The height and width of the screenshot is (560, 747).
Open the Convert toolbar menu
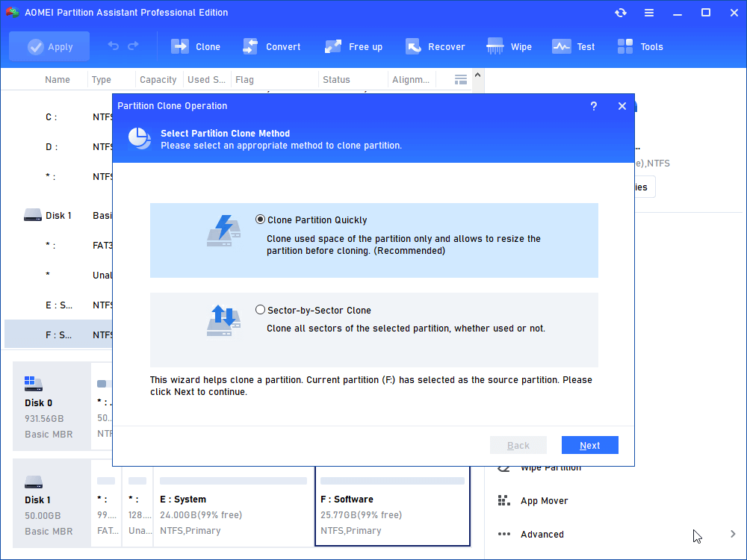[x=272, y=46]
